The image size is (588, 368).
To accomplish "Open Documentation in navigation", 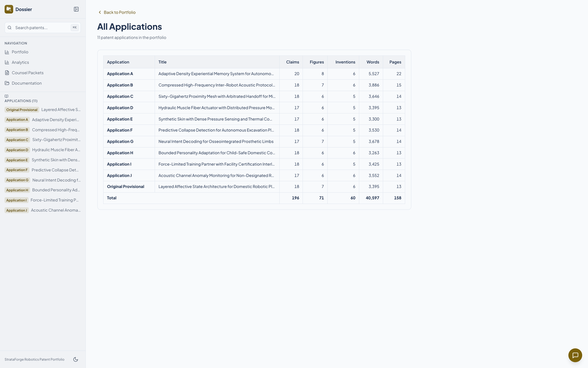I will (x=43, y=83).
